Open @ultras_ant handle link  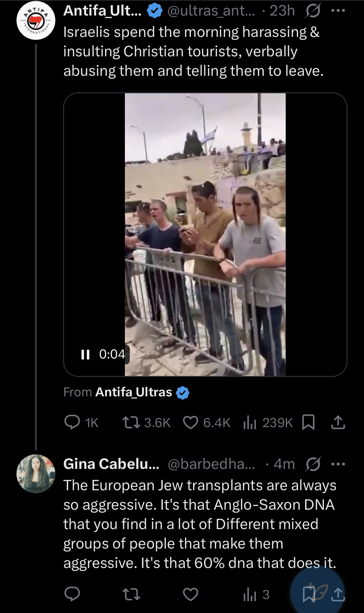tap(211, 11)
